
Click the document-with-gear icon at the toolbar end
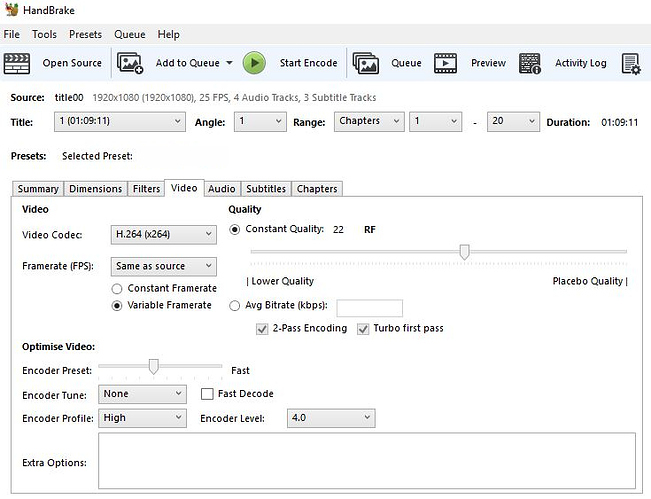[x=631, y=64]
